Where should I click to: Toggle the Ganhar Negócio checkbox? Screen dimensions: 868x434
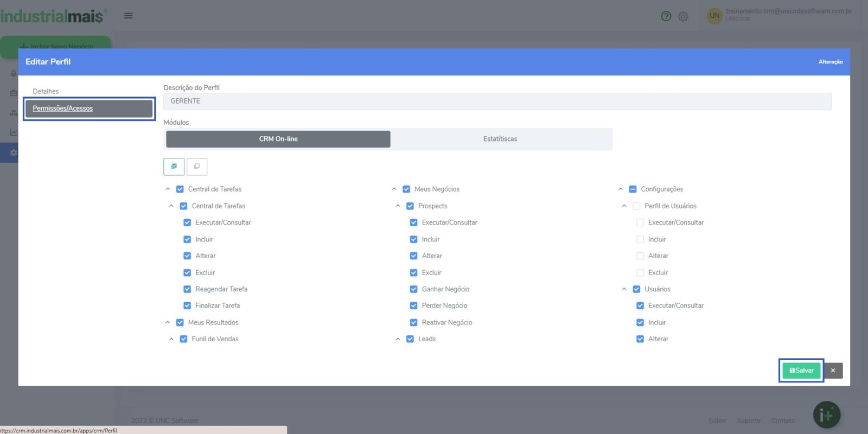tap(413, 289)
